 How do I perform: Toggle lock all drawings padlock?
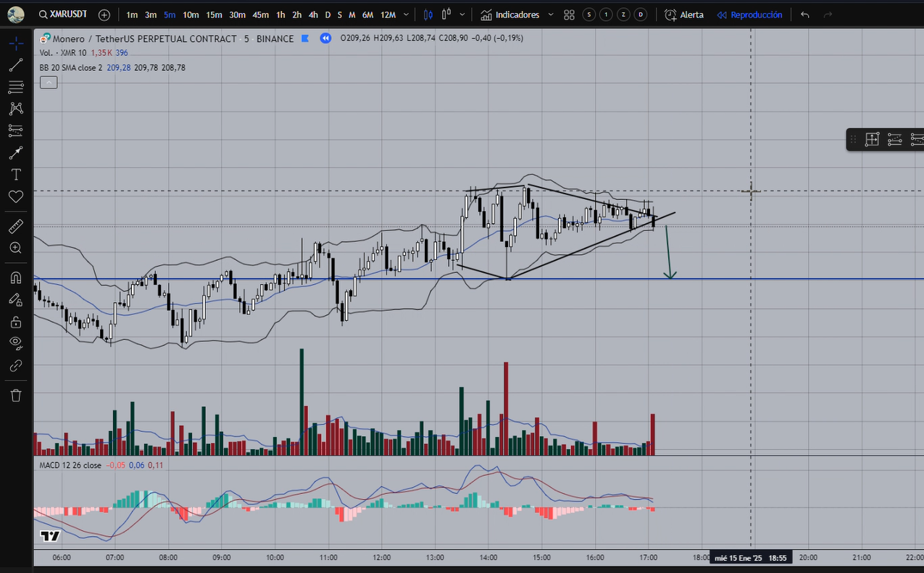tap(16, 322)
